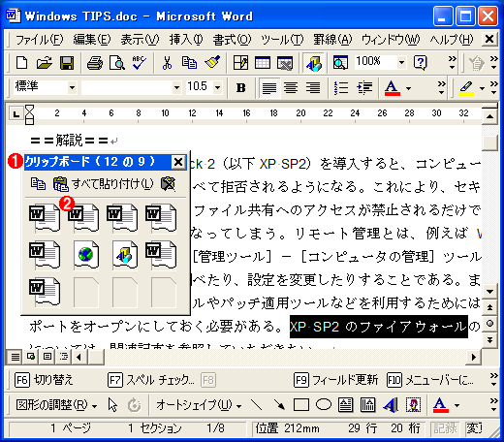Screen dimensions: 504x442
Task: Open 書式(O) menu
Action: click(232, 40)
